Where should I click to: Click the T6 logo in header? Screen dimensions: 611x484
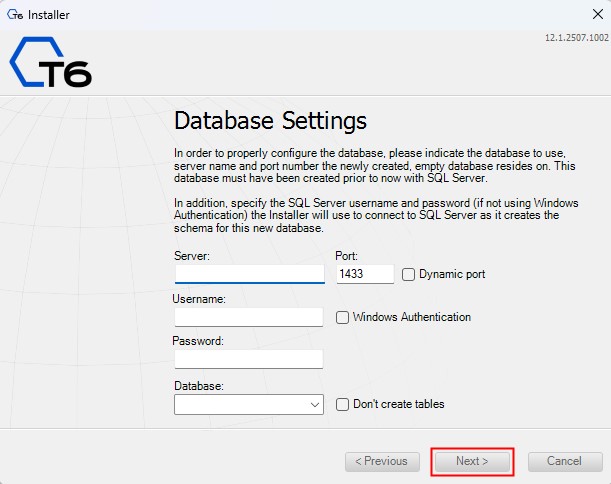51,62
